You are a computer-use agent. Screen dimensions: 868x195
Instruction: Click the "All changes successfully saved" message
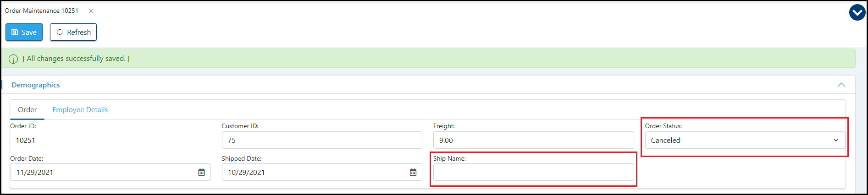click(76, 59)
